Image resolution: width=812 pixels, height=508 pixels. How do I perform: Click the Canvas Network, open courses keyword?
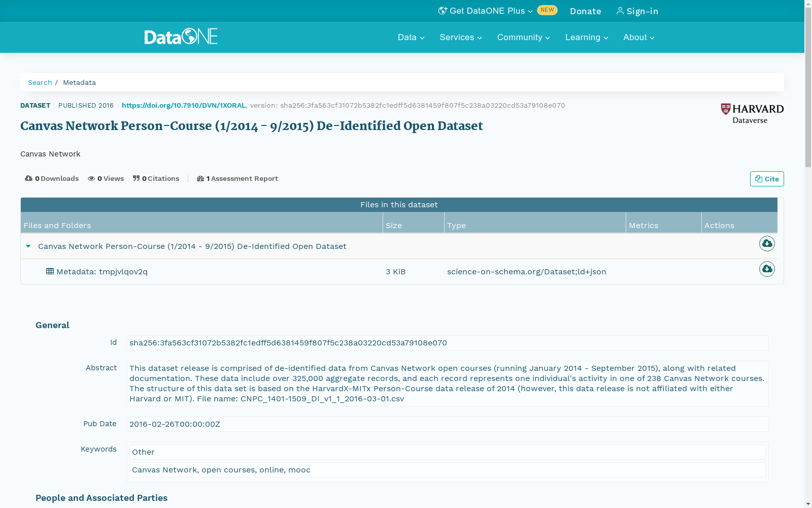448,470
